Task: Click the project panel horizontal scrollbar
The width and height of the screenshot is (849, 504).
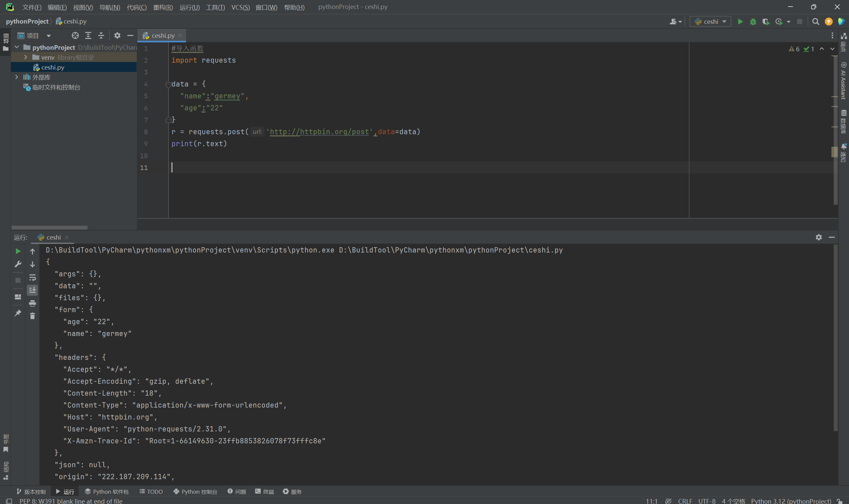Action: coord(49,227)
